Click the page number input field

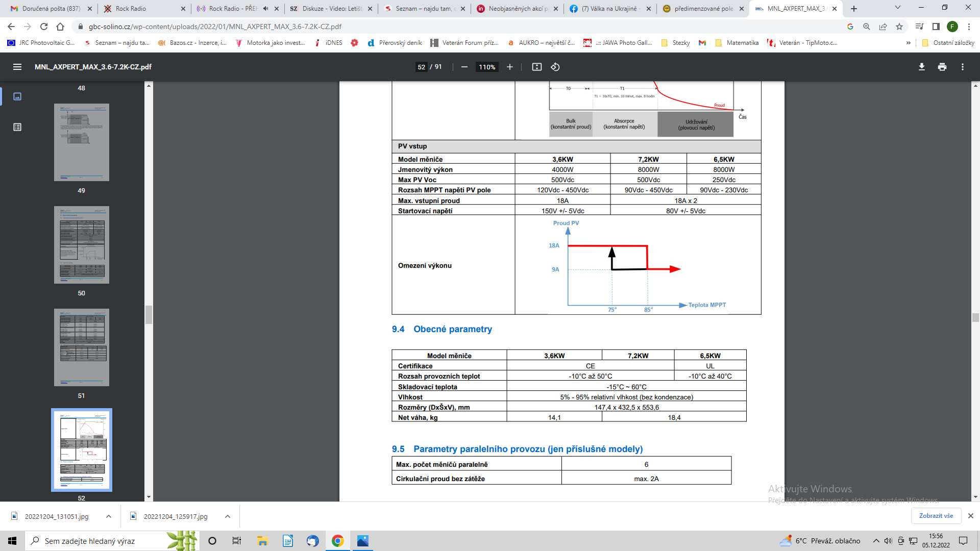click(x=421, y=67)
